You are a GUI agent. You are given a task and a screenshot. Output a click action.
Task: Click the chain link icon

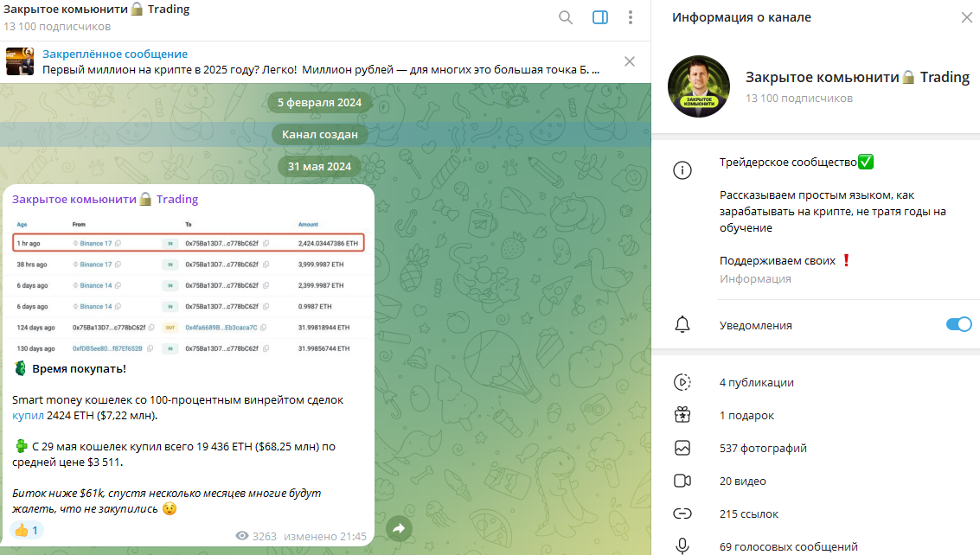(x=682, y=514)
